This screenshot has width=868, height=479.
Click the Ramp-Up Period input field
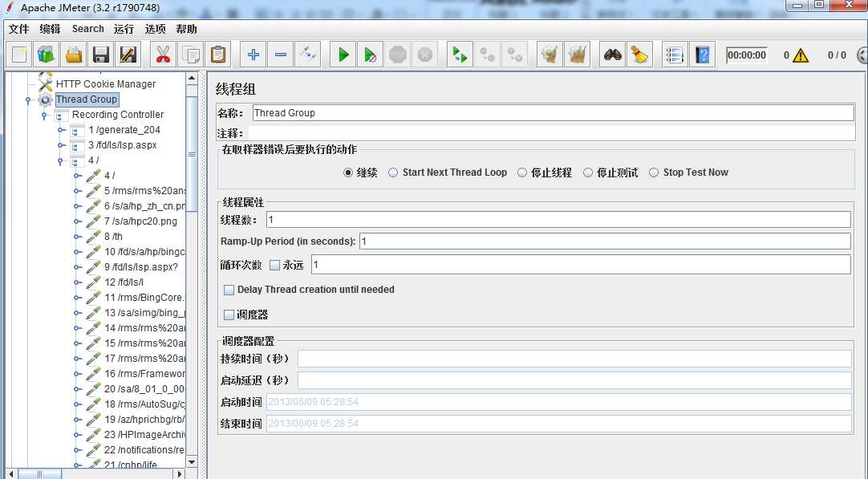click(605, 242)
